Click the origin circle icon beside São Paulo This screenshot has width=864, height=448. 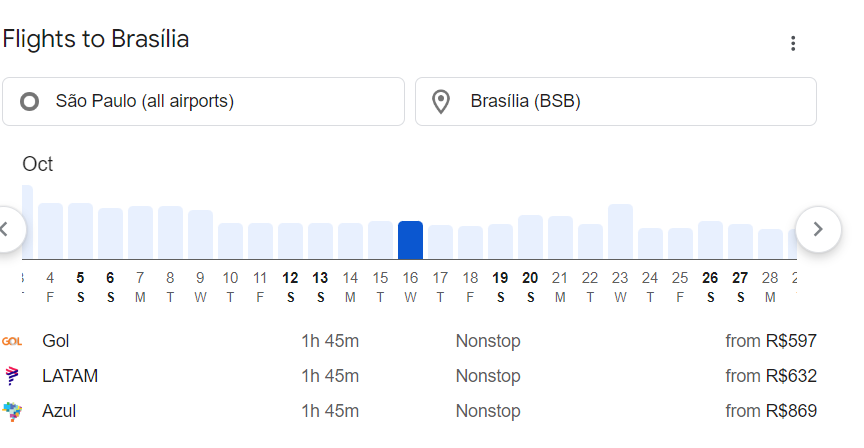tap(30, 101)
